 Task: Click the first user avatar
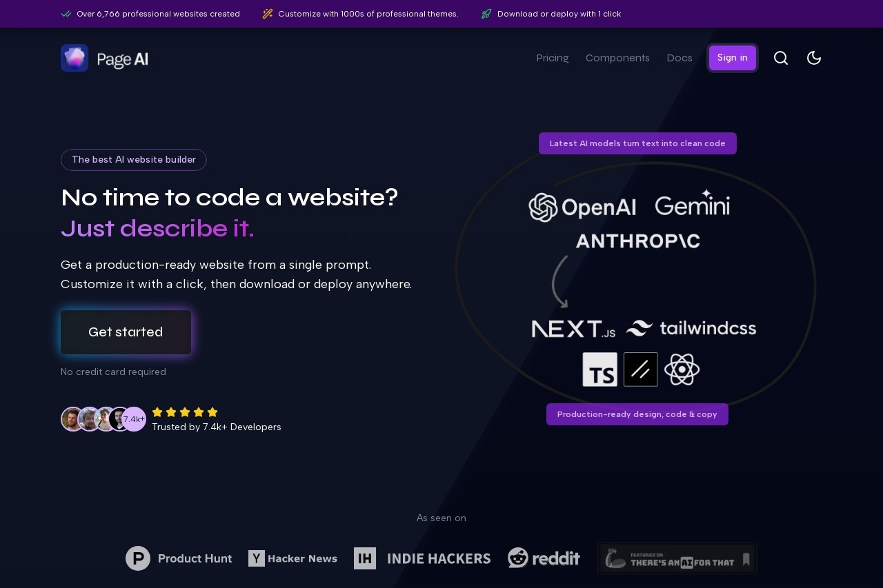72,419
